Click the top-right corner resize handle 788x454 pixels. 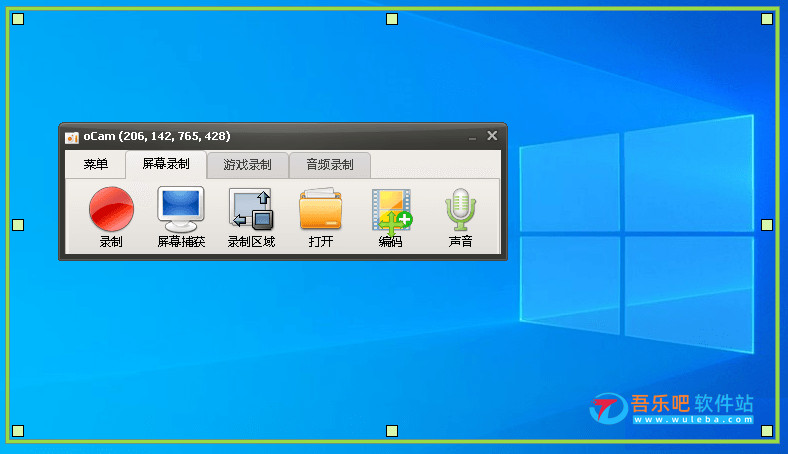(767, 19)
